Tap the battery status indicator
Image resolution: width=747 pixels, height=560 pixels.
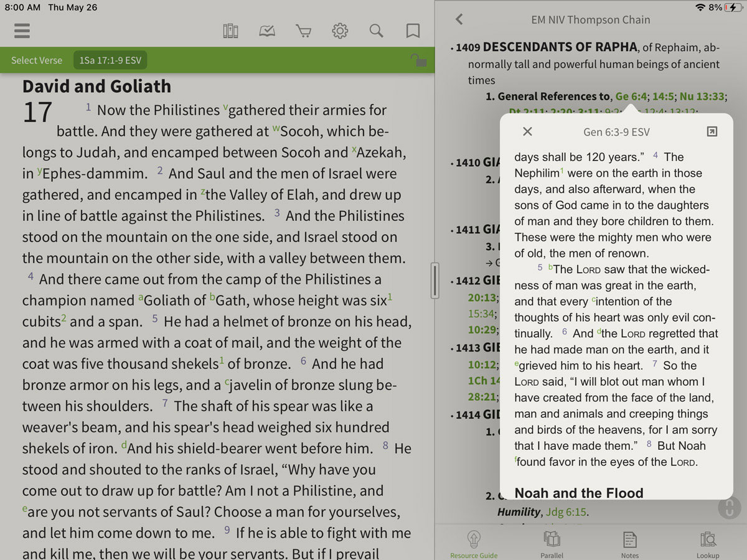(732, 7)
